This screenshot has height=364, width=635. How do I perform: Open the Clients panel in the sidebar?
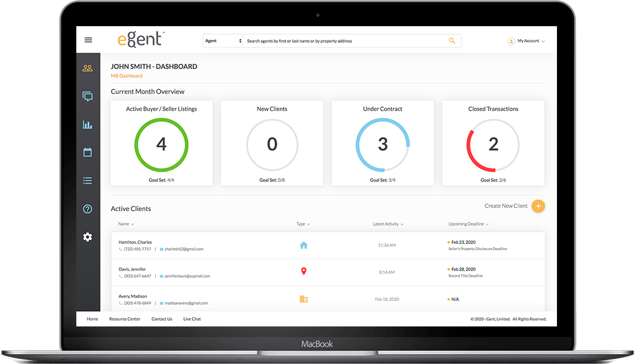[x=88, y=68]
